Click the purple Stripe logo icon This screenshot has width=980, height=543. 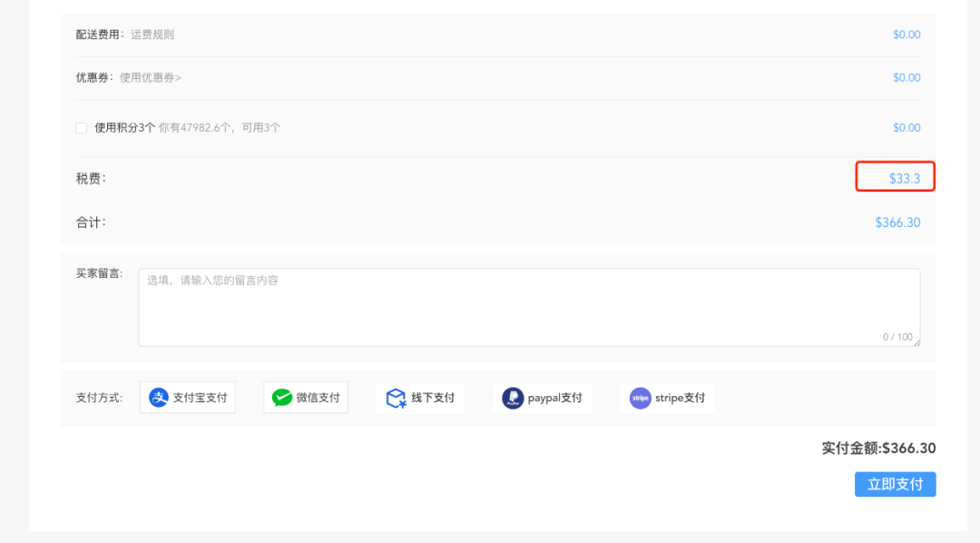(641, 398)
